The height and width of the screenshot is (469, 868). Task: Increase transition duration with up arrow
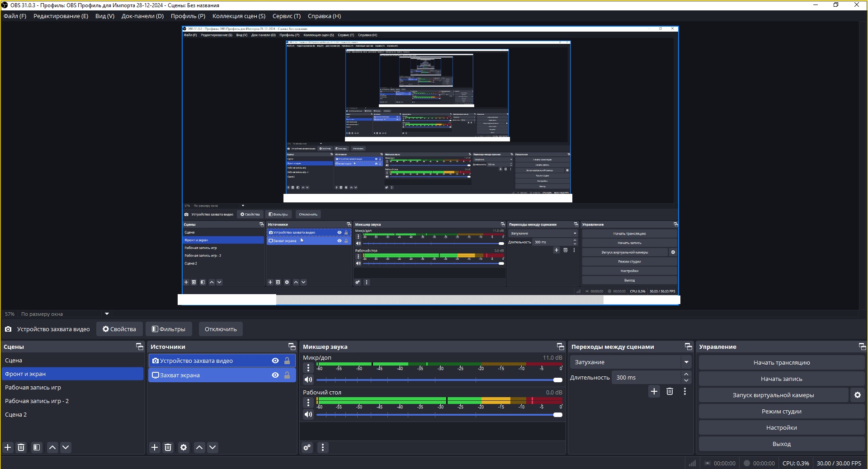pyautogui.click(x=686, y=374)
